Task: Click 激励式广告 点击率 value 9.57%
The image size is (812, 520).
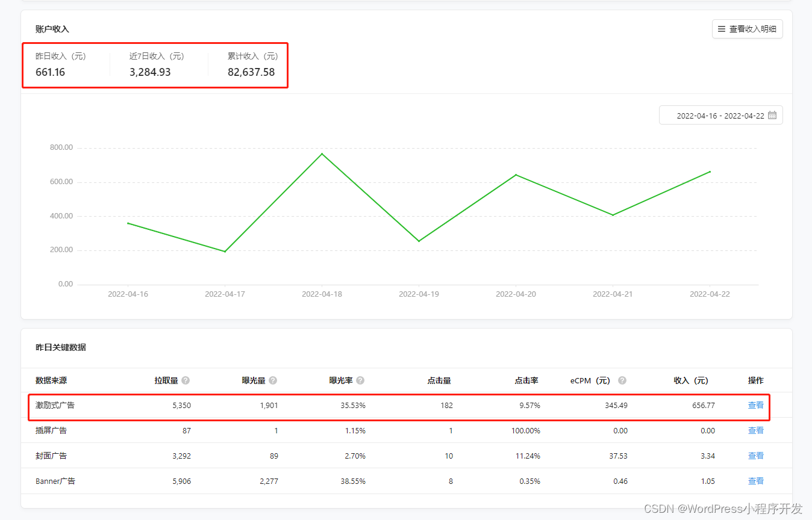Action: [530, 406]
